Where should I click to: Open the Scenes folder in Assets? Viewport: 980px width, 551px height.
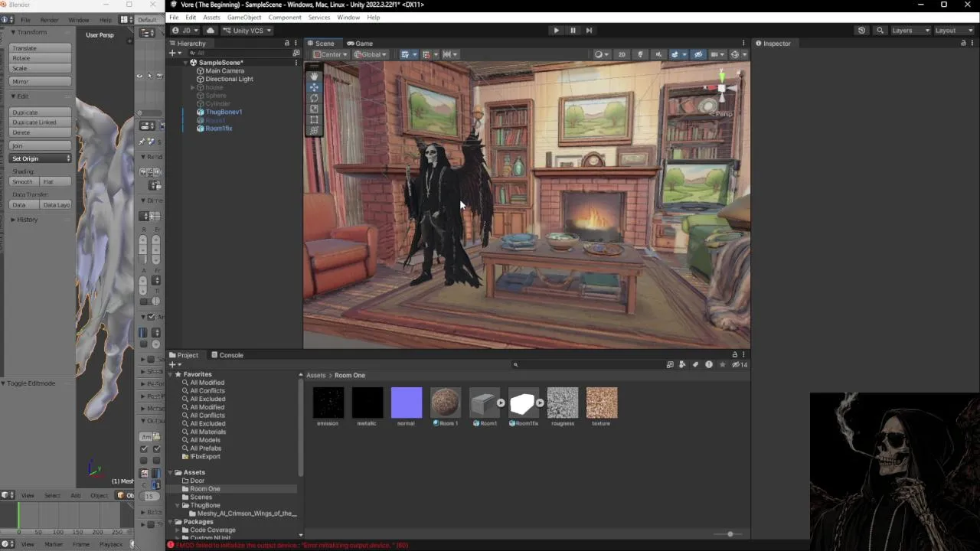(x=201, y=497)
